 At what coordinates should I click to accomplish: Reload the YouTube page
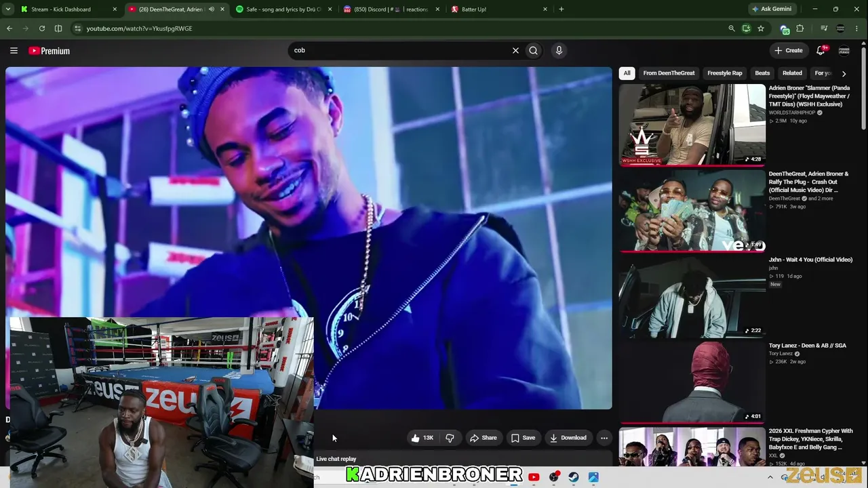(42, 28)
